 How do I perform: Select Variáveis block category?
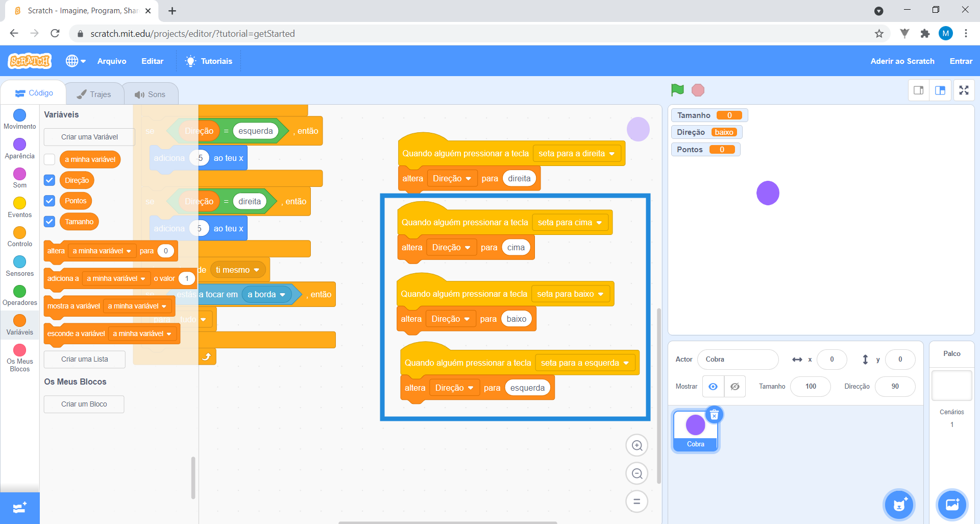click(x=20, y=325)
